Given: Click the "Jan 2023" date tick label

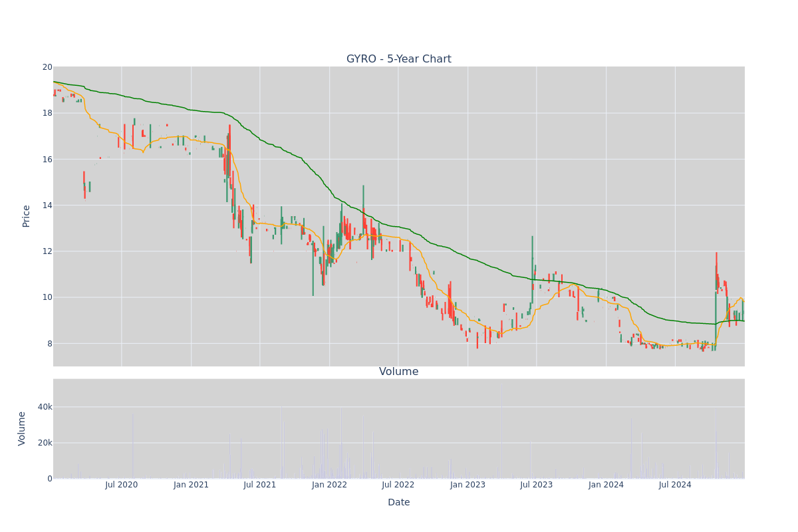Looking at the screenshot, I should (x=467, y=485).
